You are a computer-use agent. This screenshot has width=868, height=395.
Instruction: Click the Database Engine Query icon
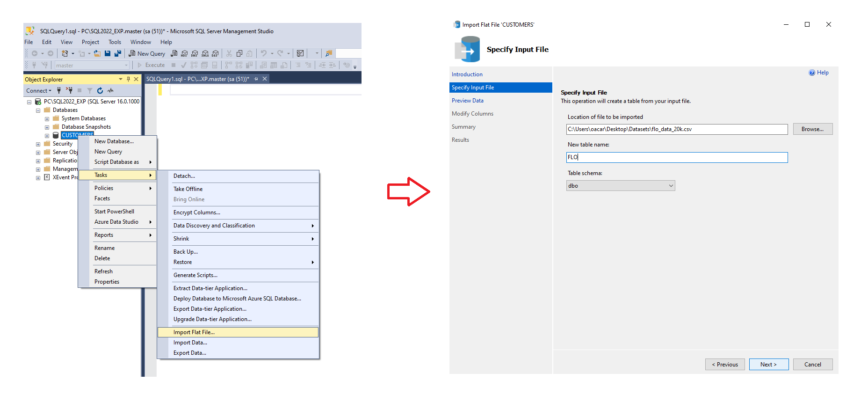click(174, 53)
